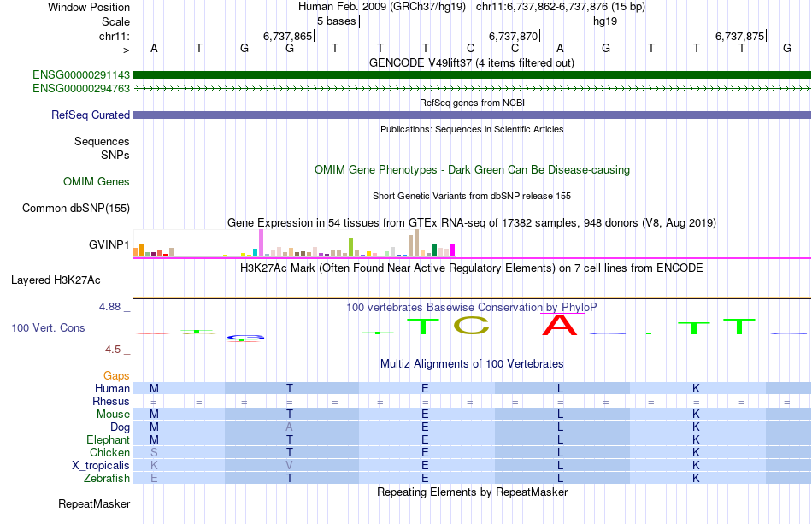Open the ENSG00000294763 gene label
The width and height of the screenshot is (812, 524).
81,89
